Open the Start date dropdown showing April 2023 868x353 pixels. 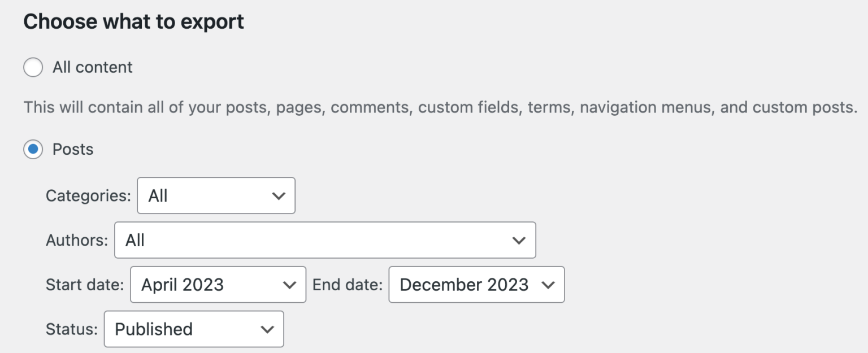coord(218,285)
